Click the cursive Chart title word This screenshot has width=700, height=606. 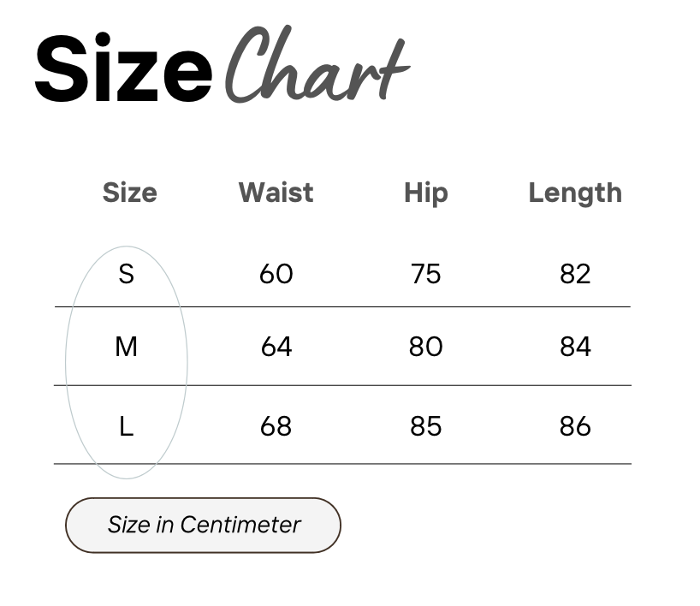[x=317, y=65]
